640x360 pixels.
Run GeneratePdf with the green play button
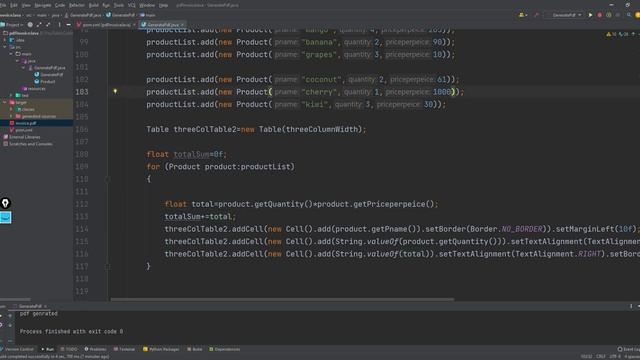point(590,15)
